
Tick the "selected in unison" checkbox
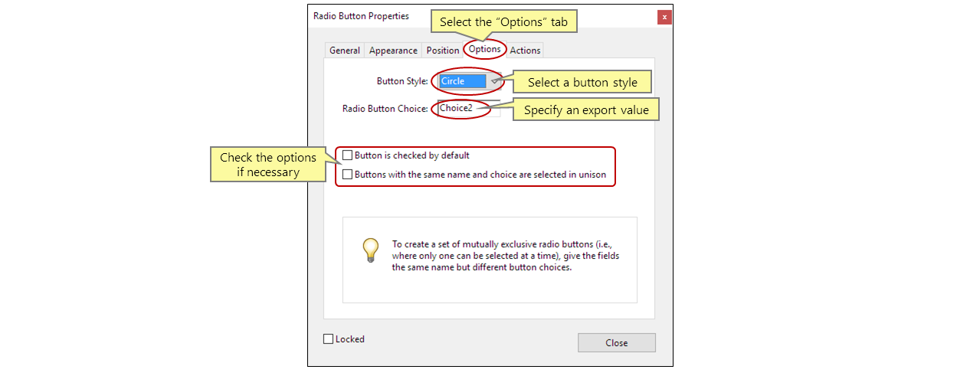[x=348, y=175]
